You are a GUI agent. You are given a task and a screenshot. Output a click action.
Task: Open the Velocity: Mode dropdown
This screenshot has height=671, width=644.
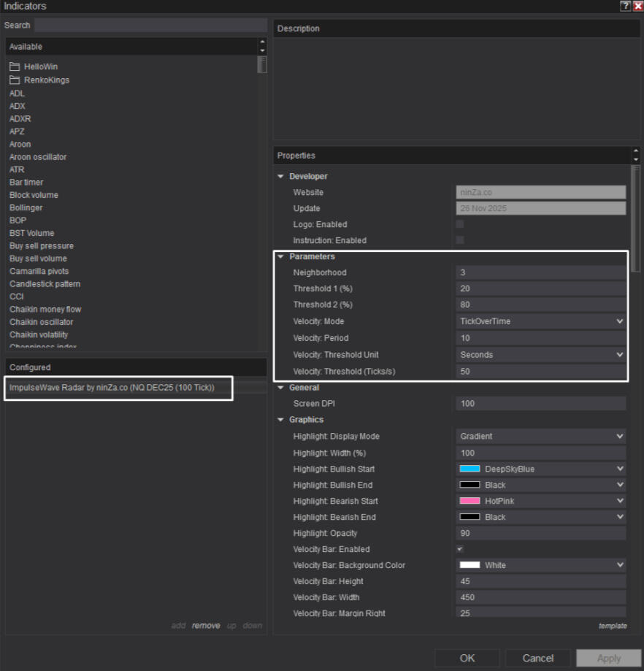tap(540, 321)
